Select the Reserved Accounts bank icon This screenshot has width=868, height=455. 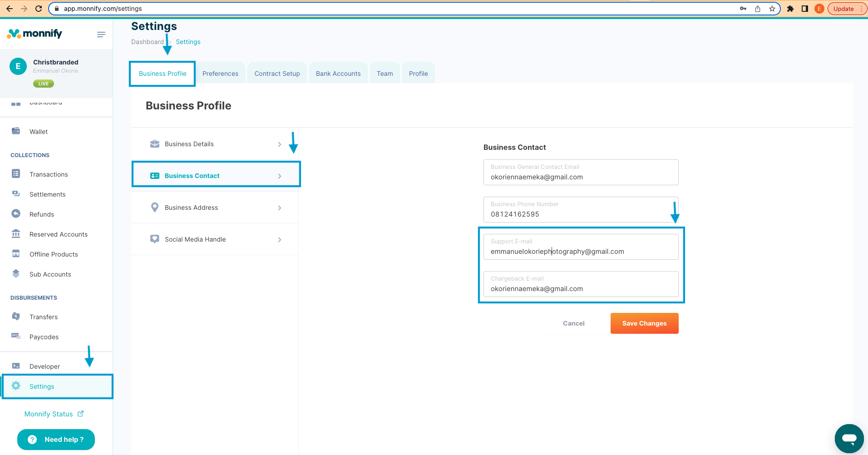(x=16, y=234)
